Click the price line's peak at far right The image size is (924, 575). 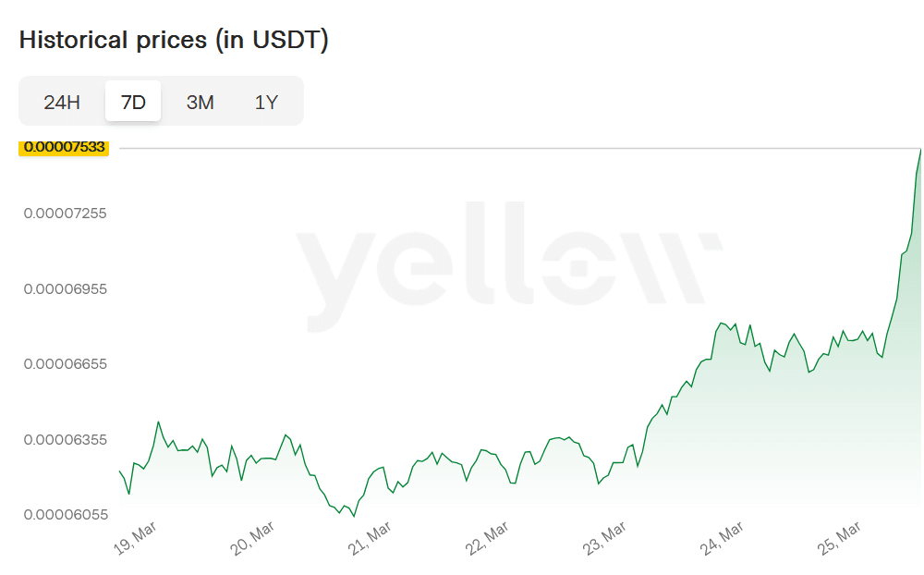pos(920,149)
